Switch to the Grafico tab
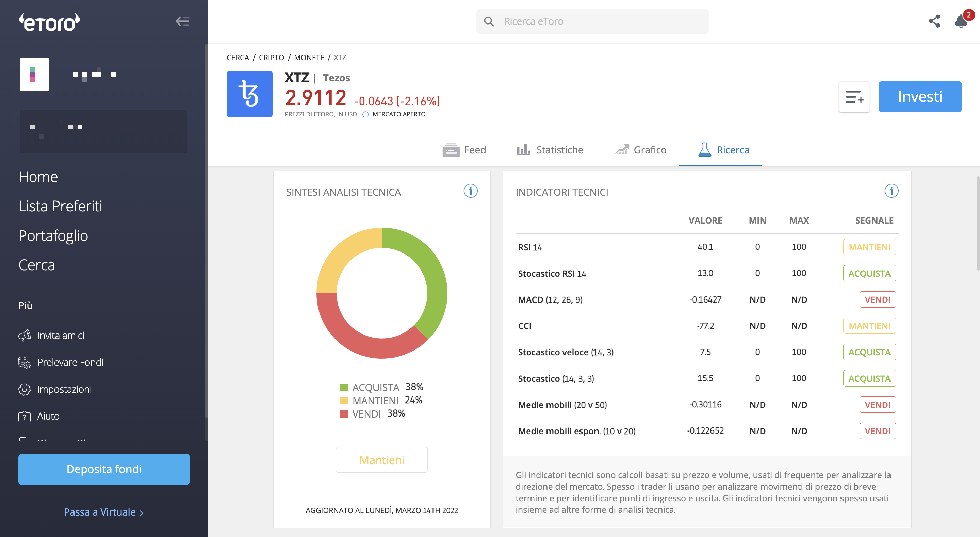 click(x=641, y=150)
